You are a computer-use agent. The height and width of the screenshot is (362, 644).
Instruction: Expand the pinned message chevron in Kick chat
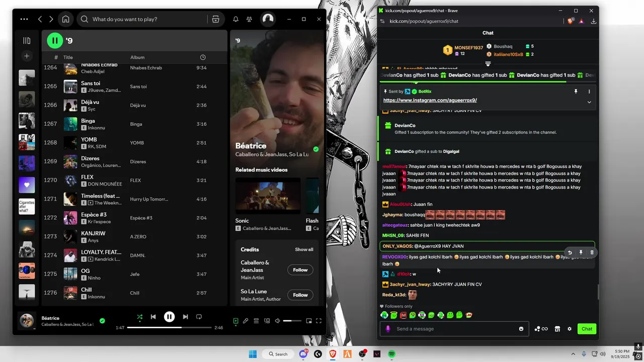click(x=589, y=102)
